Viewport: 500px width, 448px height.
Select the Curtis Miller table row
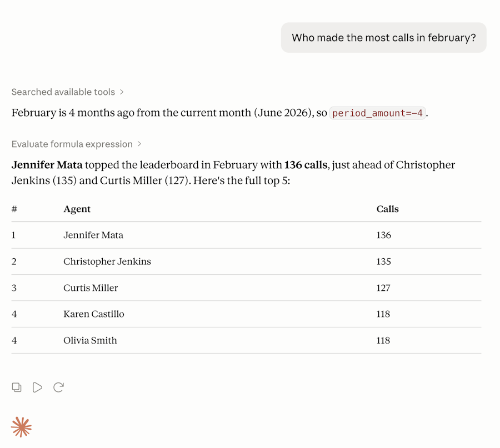point(246,288)
